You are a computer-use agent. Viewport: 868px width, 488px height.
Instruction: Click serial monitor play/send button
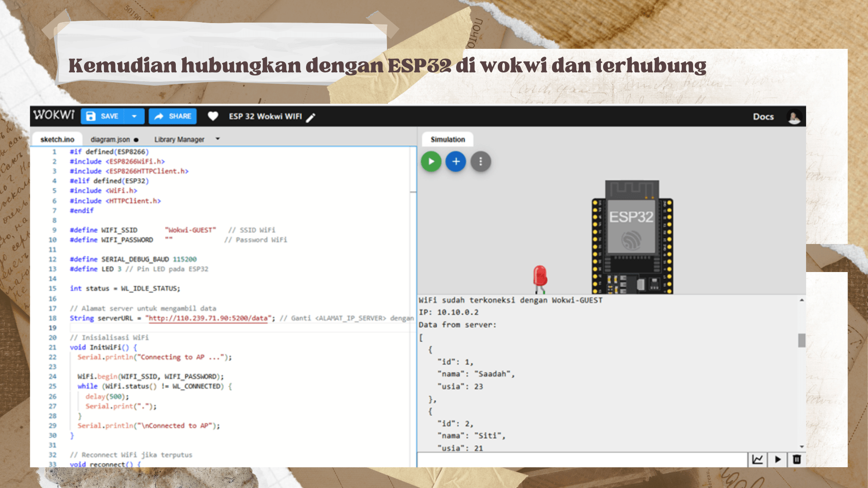point(778,460)
